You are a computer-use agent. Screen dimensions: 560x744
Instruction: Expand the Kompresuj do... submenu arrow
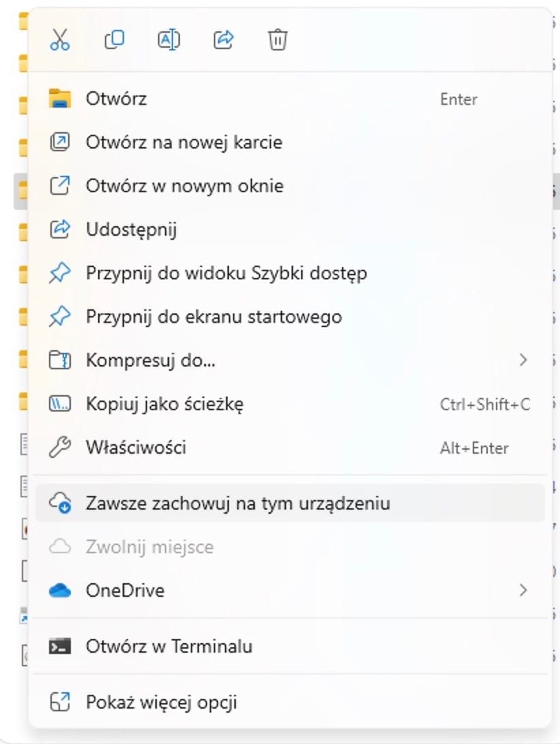tap(523, 360)
